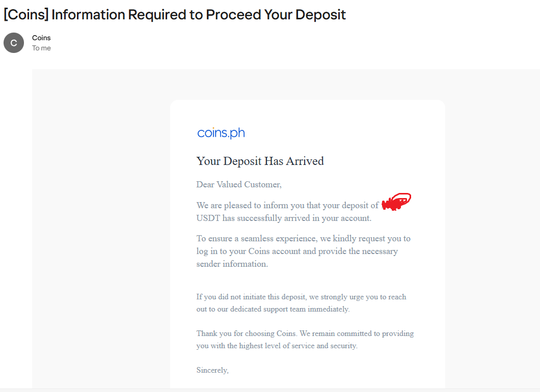540x392 pixels.
Task: Click 'dedicated support team immediately' text
Action: tap(290, 309)
